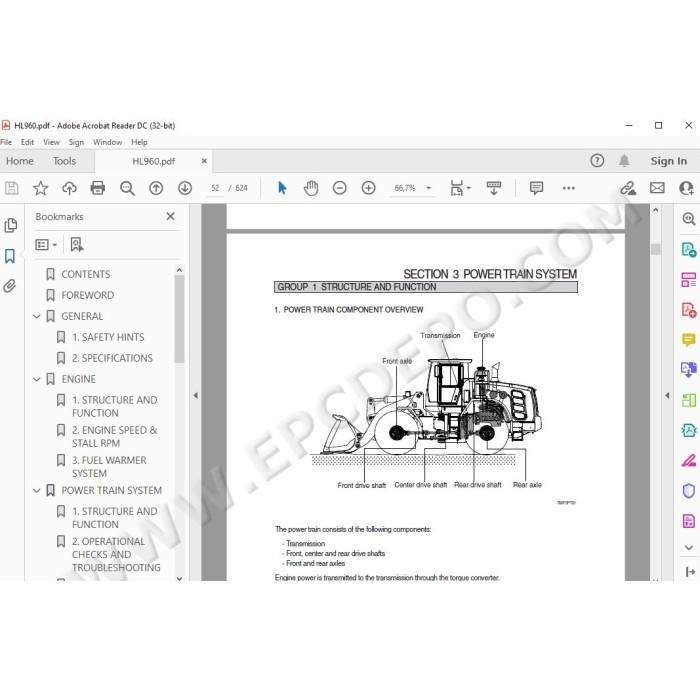Expand the right tools pane arrow
The width and height of the screenshot is (700, 700).
[x=667, y=395]
